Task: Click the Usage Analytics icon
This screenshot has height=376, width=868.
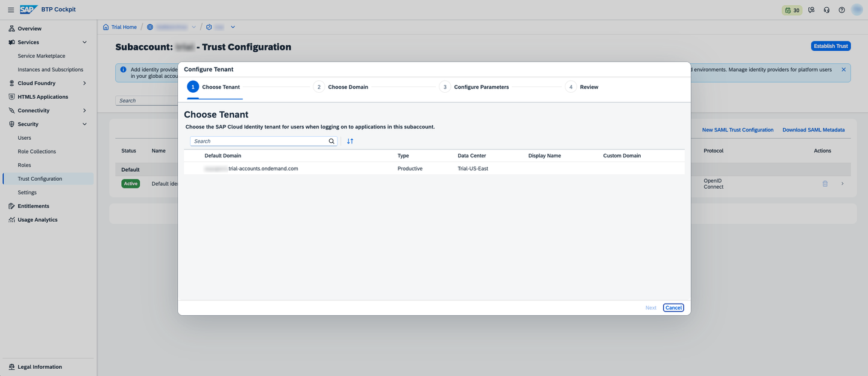Action: (12, 220)
